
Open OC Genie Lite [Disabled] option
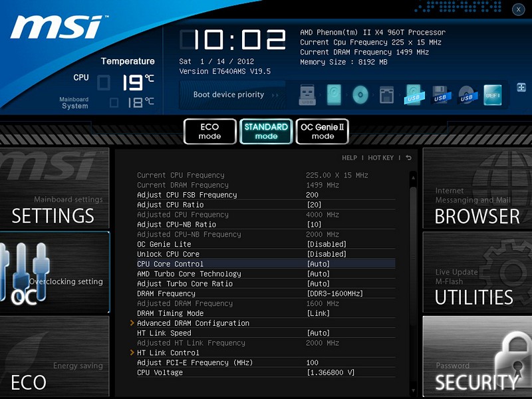pos(327,244)
